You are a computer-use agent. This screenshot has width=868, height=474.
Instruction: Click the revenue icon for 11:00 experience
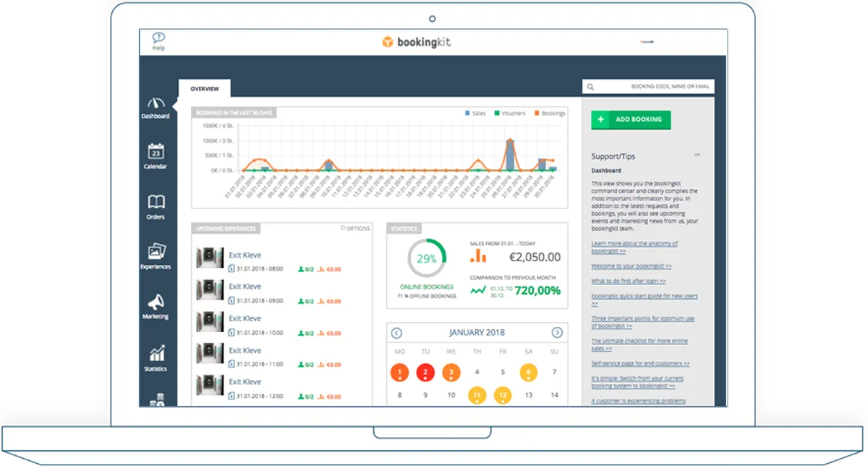click(x=321, y=364)
